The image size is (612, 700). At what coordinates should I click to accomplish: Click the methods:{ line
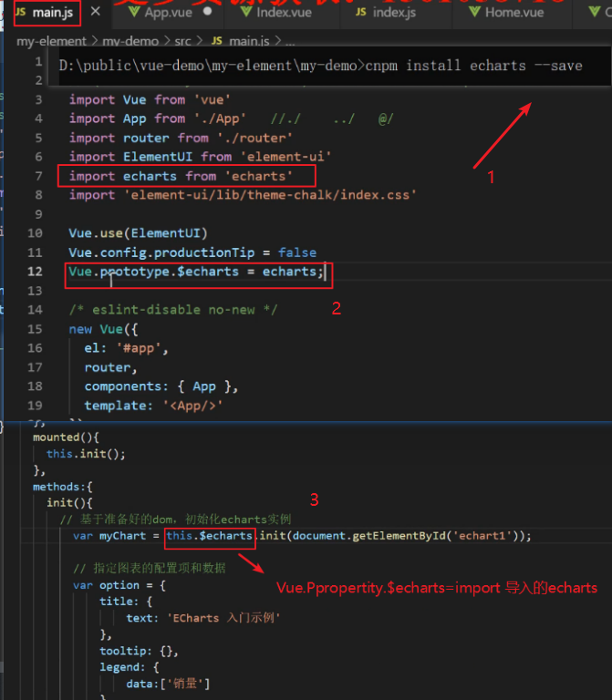(63, 487)
